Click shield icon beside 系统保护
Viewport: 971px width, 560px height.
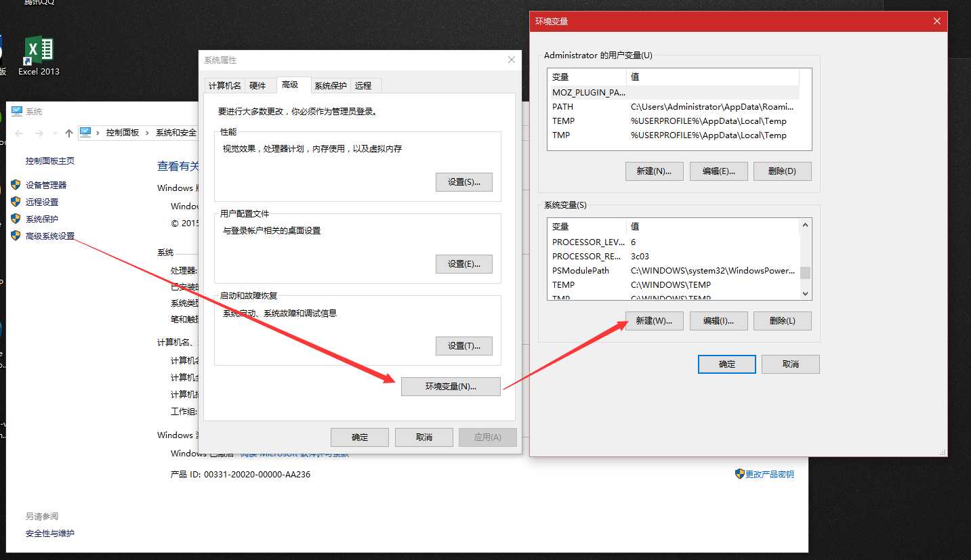point(16,218)
